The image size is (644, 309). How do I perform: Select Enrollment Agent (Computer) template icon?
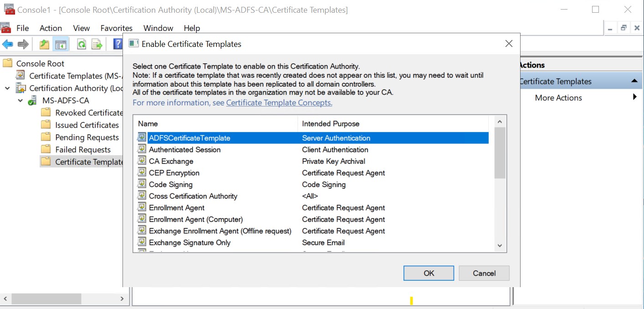point(142,219)
